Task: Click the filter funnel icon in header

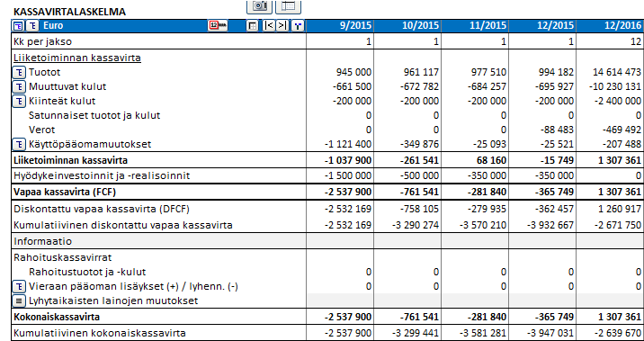Action: pos(298,26)
